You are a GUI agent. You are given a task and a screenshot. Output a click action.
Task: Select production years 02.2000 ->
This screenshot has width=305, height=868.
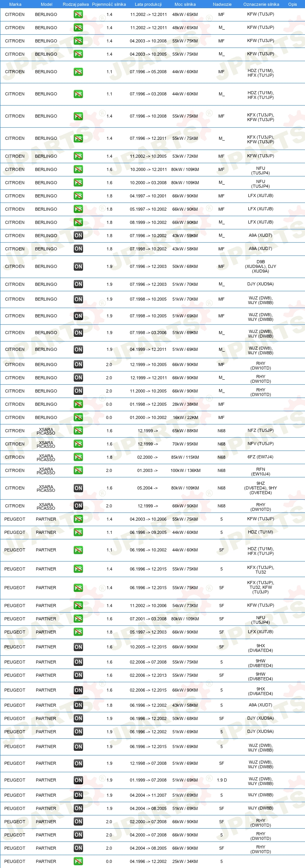(147, 457)
